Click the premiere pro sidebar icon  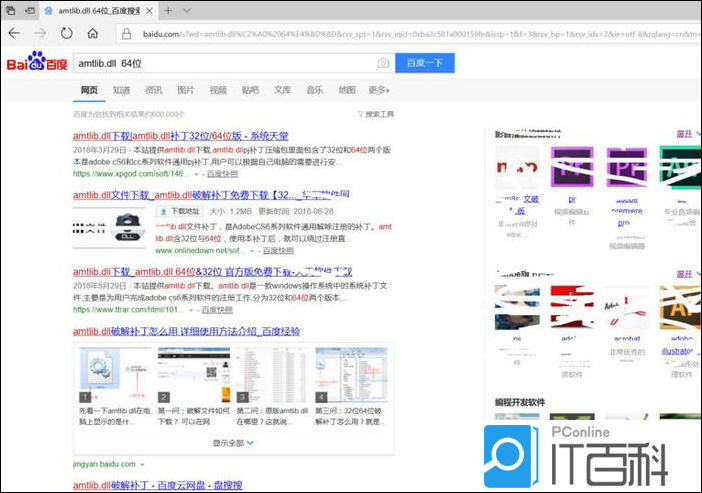[x=627, y=167]
